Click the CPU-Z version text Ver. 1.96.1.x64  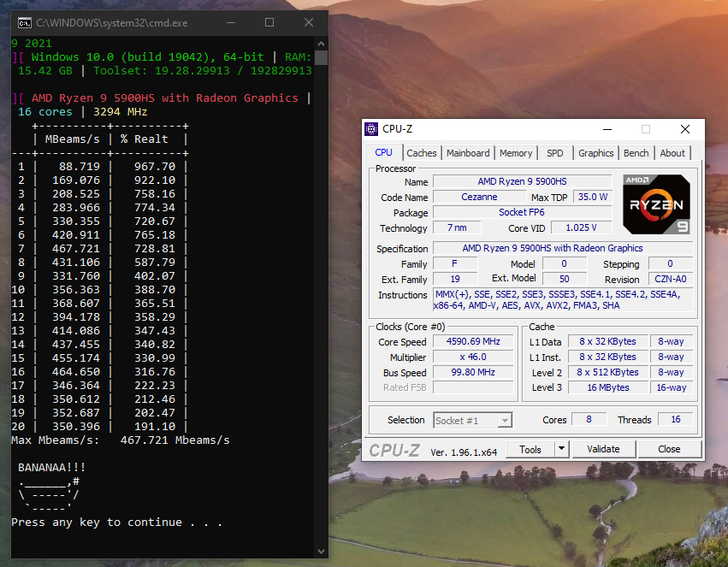click(464, 452)
